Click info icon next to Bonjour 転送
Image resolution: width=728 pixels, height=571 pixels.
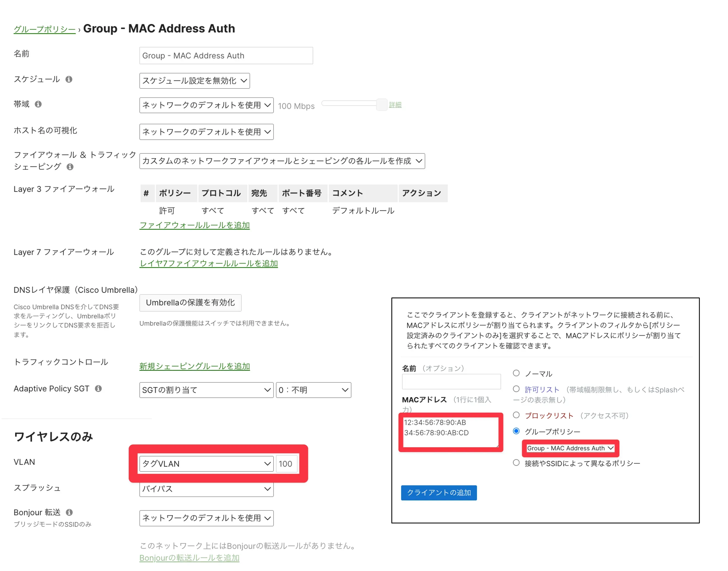point(69,513)
